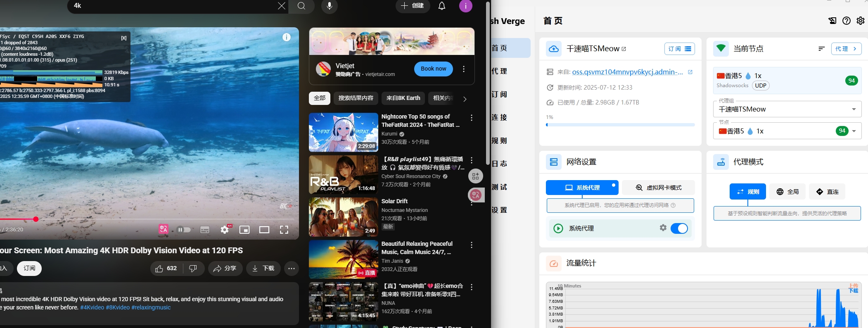Click the video info card icon
The height and width of the screenshot is (328, 868).
tap(287, 37)
